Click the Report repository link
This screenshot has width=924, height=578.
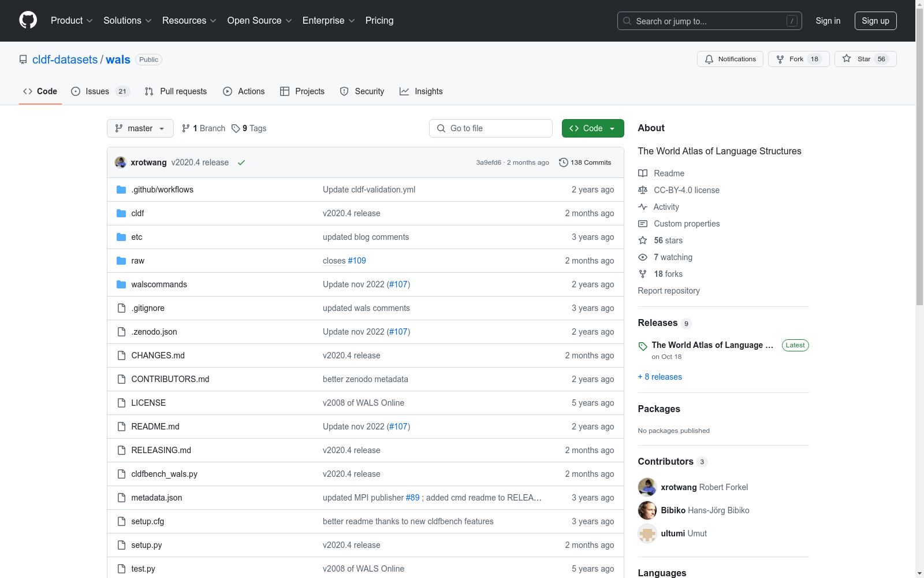(x=669, y=291)
